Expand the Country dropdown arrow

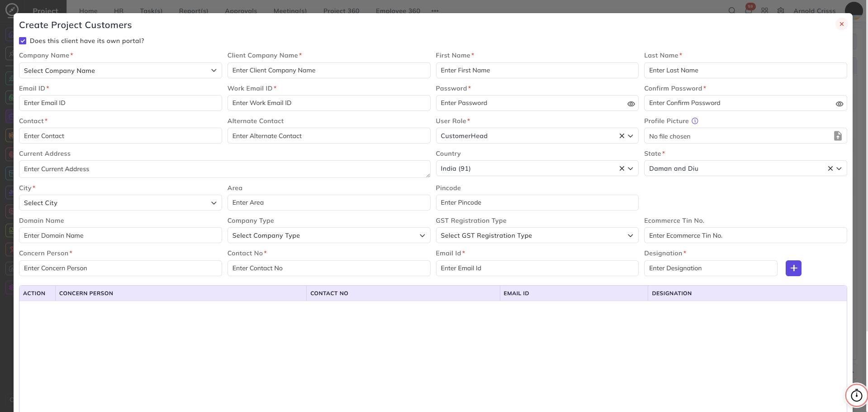[x=631, y=168]
